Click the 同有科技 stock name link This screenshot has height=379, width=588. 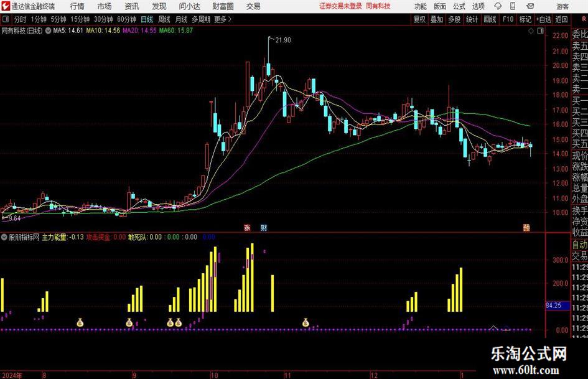pos(378,6)
